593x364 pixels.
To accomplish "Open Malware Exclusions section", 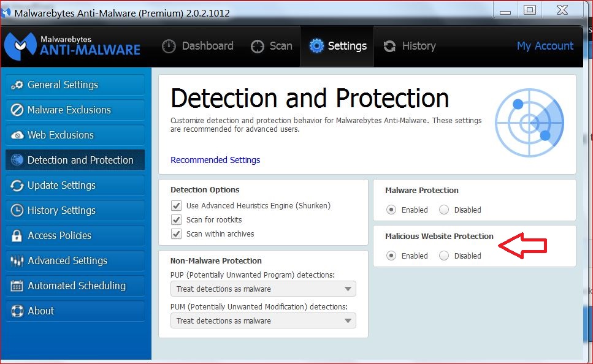I will tap(75, 110).
